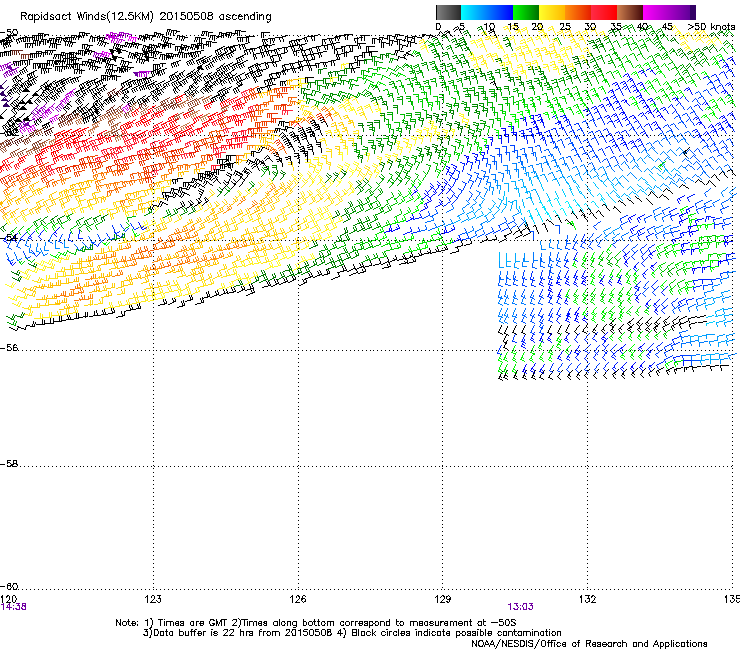Click the legend value 45 label
This screenshot has width=740, height=650.
(x=667, y=27)
